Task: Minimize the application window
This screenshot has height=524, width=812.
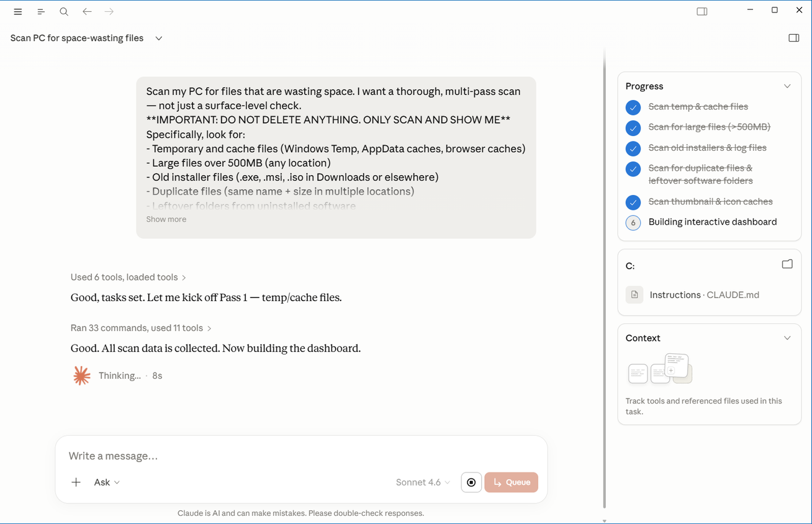Action: pyautogui.click(x=750, y=10)
